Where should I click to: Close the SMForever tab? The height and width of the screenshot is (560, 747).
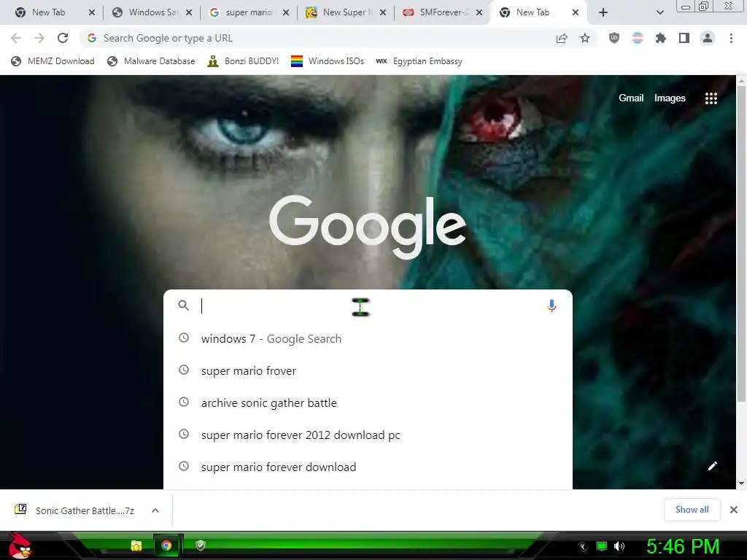coord(479,13)
